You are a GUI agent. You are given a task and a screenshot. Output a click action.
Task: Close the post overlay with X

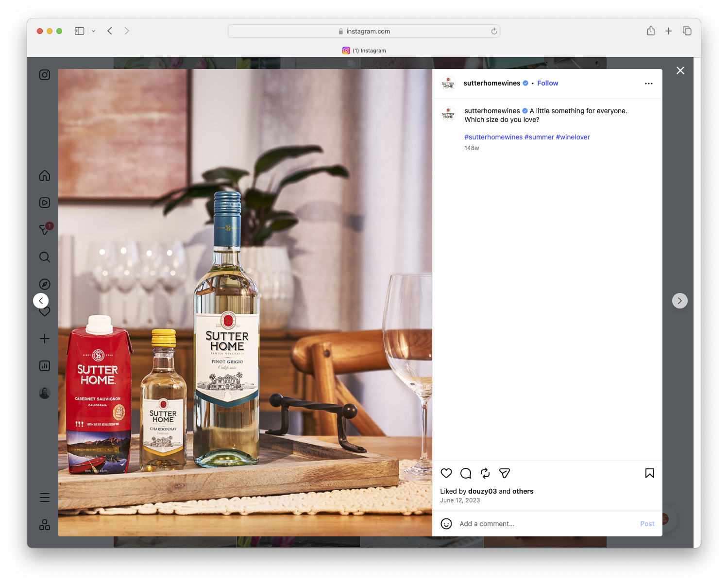pos(680,70)
